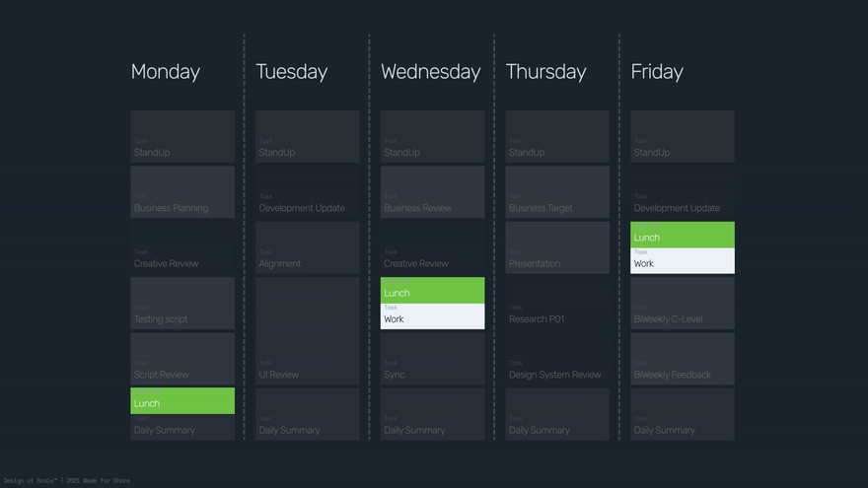Open Thursday's Presentation task card
868x488 pixels.
(557, 247)
